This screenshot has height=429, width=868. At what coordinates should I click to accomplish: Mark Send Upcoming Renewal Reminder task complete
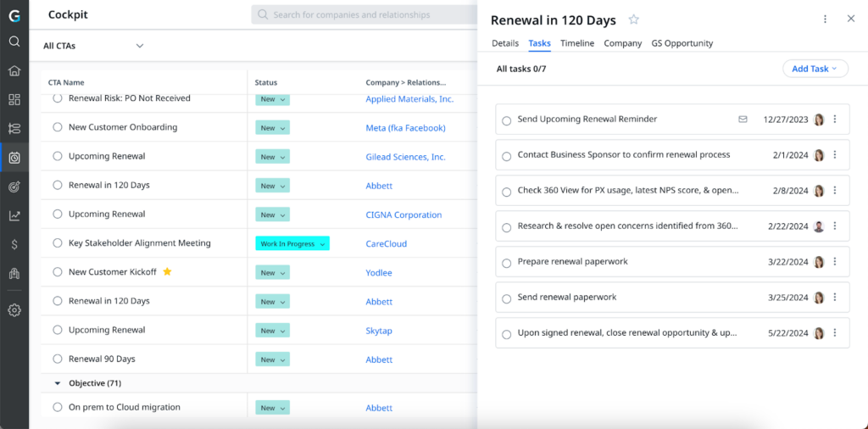pos(506,120)
